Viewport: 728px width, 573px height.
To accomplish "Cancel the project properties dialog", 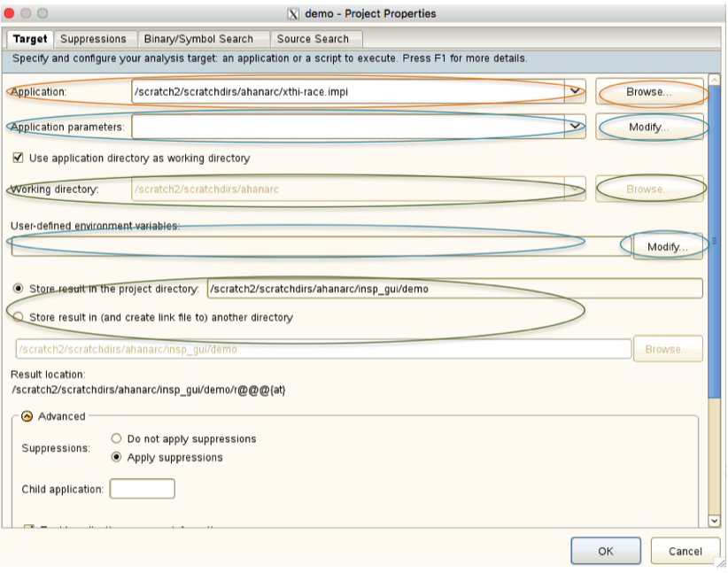I will click(685, 550).
